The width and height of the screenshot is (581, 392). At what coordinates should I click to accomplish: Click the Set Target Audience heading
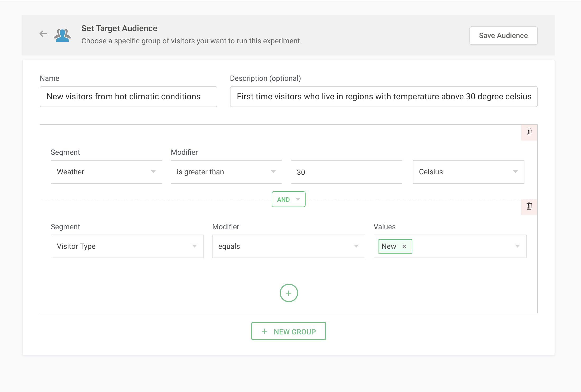point(119,28)
